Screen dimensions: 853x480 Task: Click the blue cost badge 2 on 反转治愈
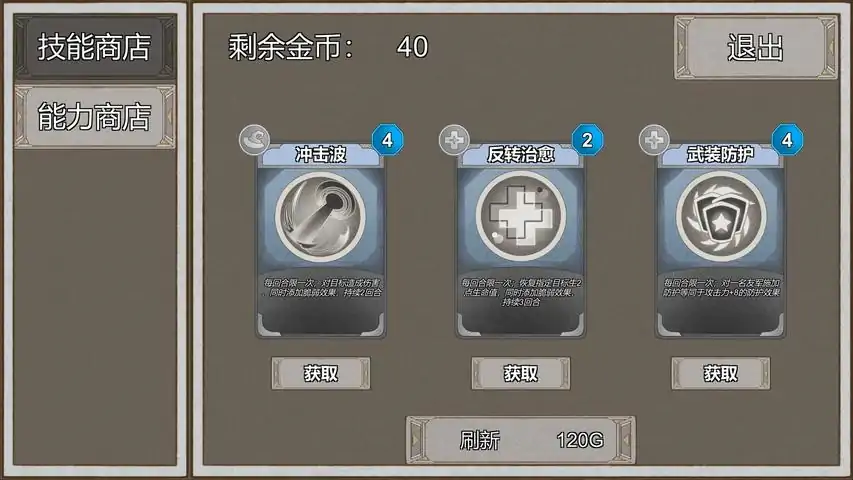(x=588, y=140)
